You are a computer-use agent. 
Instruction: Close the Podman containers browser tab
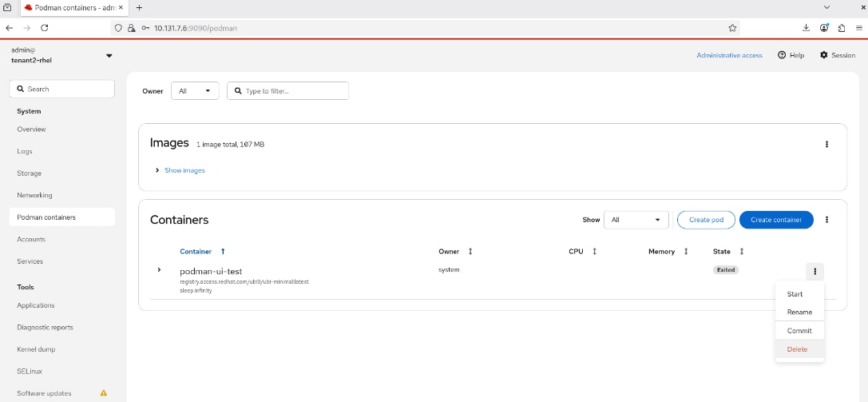coord(121,8)
